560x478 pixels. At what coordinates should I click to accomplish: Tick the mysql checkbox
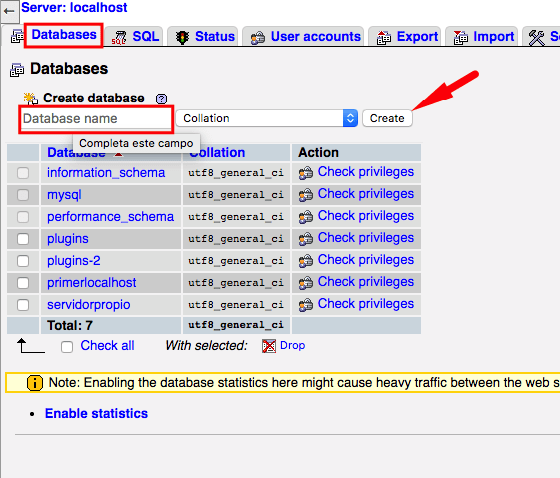(x=23, y=195)
